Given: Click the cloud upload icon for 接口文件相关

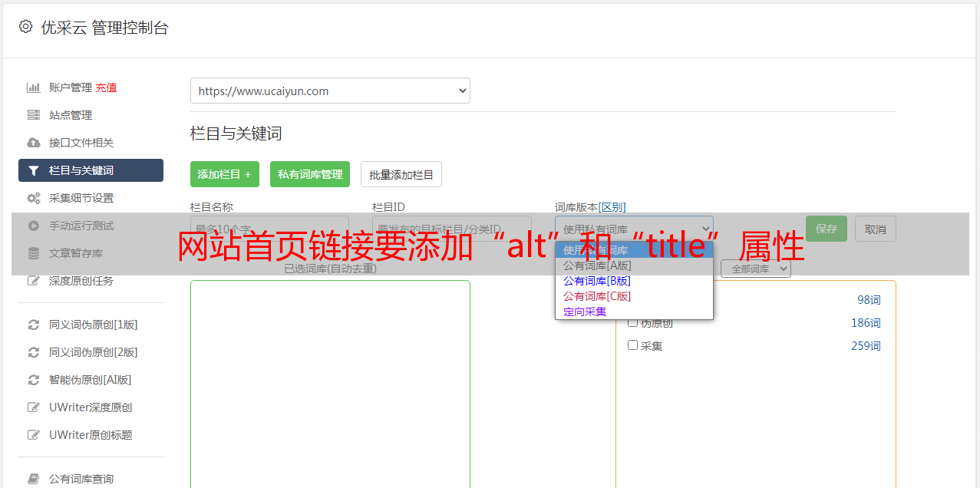Looking at the screenshot, I should [34, 143].
